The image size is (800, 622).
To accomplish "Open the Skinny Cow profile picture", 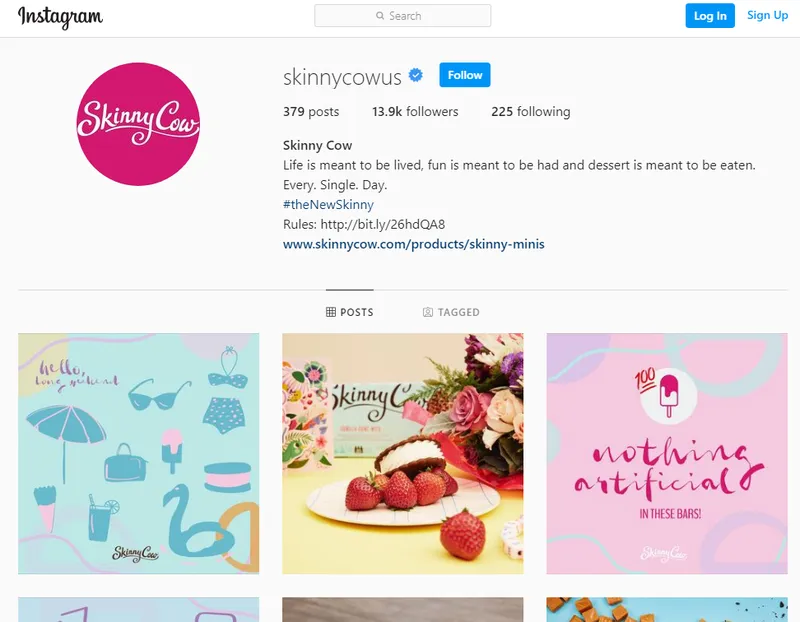I will (x=138, y=124).
